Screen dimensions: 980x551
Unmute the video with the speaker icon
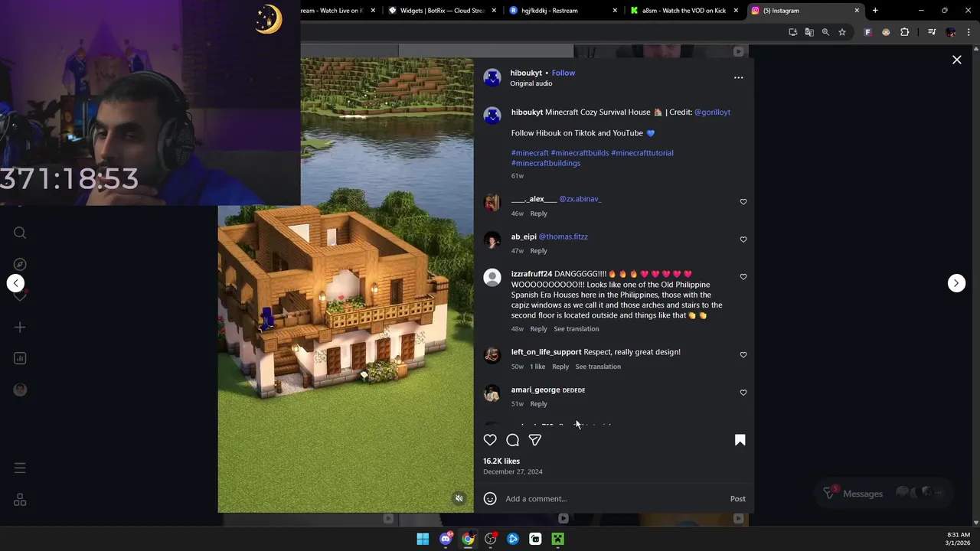[x=459, y=498]
